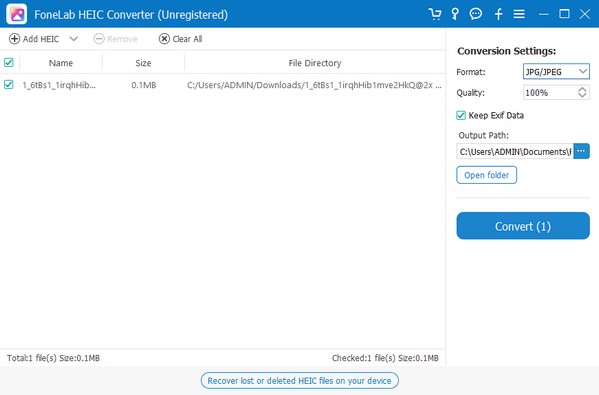Uncheck the 1_6tBs1_1irqhHib file checkbox
The image size is (599, 395).
(x=8, y=84)
